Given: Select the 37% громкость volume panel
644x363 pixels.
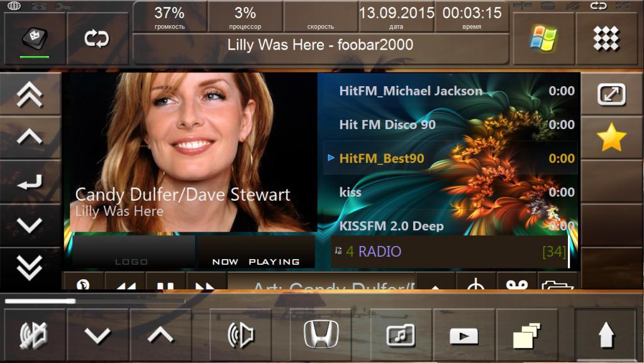Looking at the screenshot, I should point(170,17).
